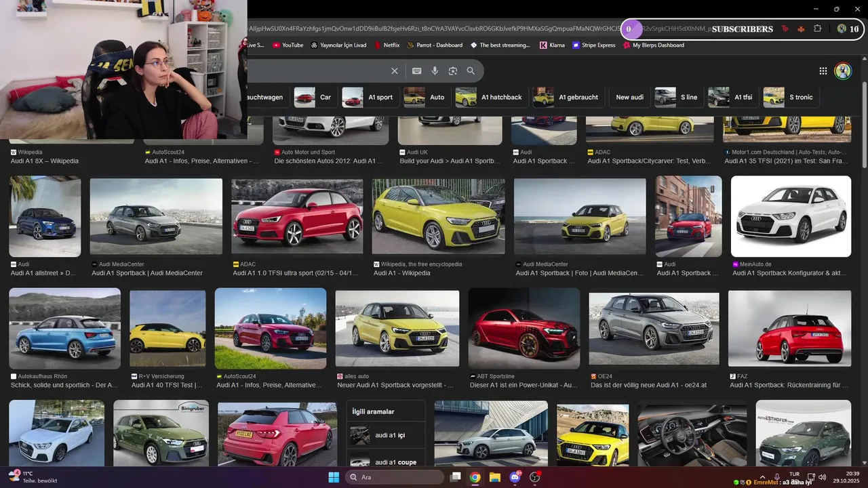Open blue Audi A1 Autokaufhaus Rhön thumbnail

[64, 328]
